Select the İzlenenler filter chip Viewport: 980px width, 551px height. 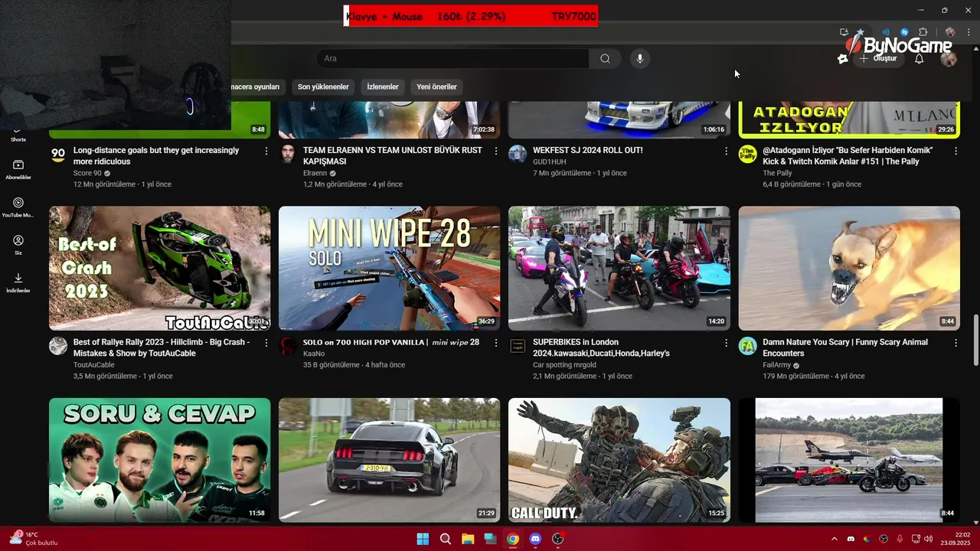coord(383,87)
